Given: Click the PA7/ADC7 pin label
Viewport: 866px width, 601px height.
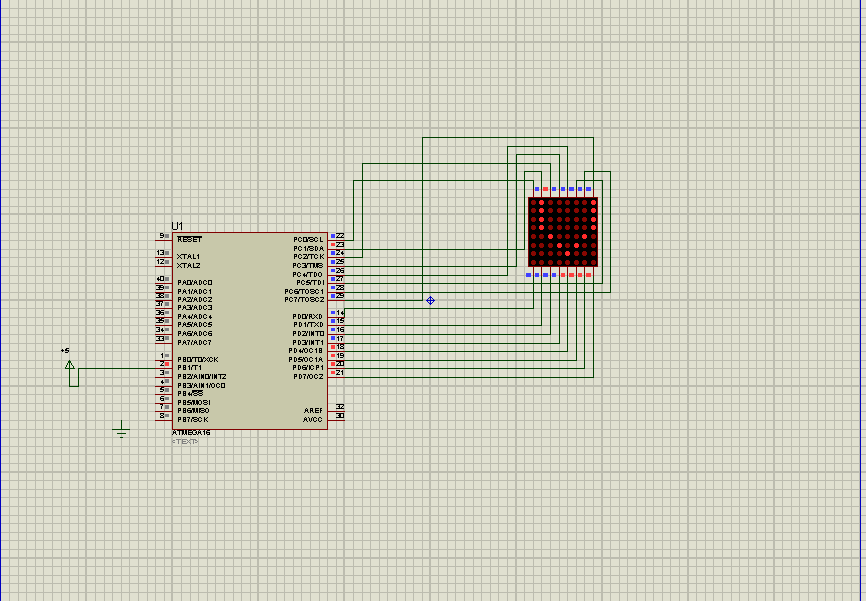Looking at the screenshot, I should 194,342.
